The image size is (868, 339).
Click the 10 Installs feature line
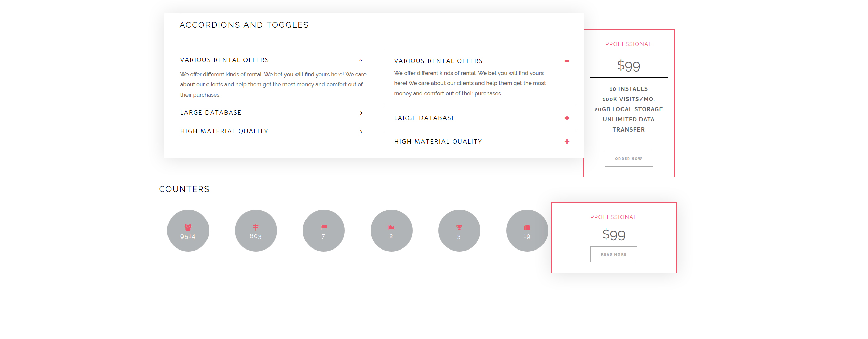tap(629, 89)
